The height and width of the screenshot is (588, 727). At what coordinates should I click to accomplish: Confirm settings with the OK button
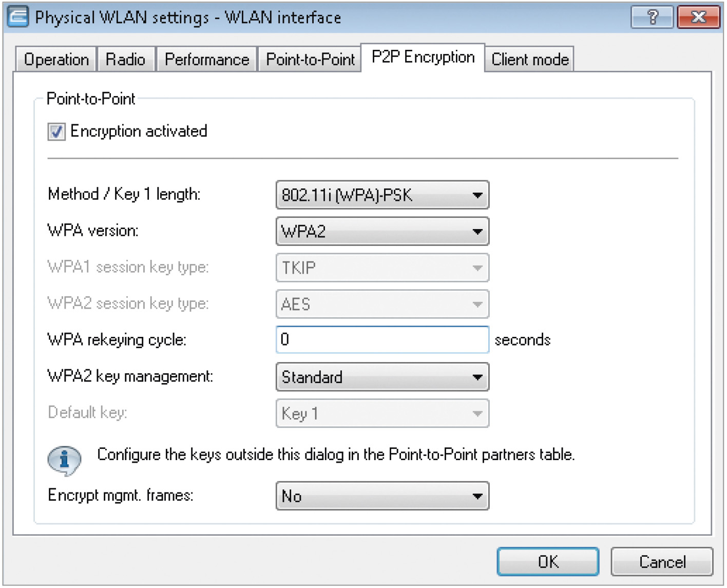click(x=548, y=562)
